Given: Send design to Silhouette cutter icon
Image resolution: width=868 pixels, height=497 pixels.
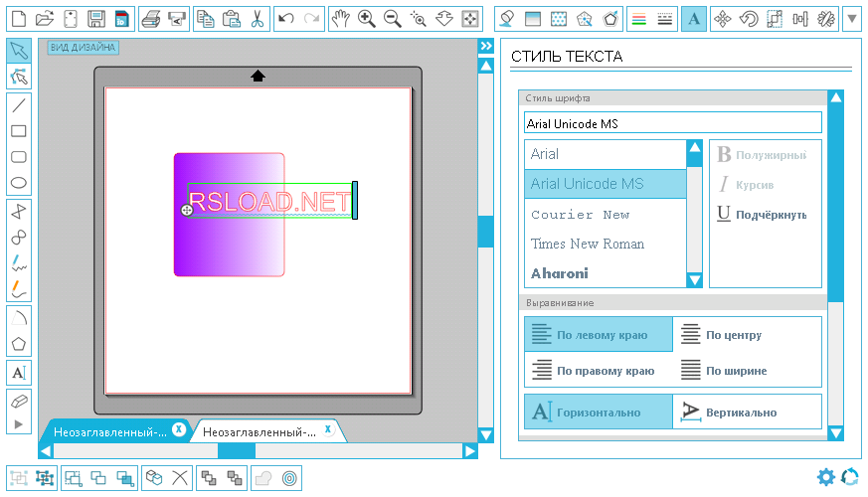Looking at the screenshot, I should 177,19.
